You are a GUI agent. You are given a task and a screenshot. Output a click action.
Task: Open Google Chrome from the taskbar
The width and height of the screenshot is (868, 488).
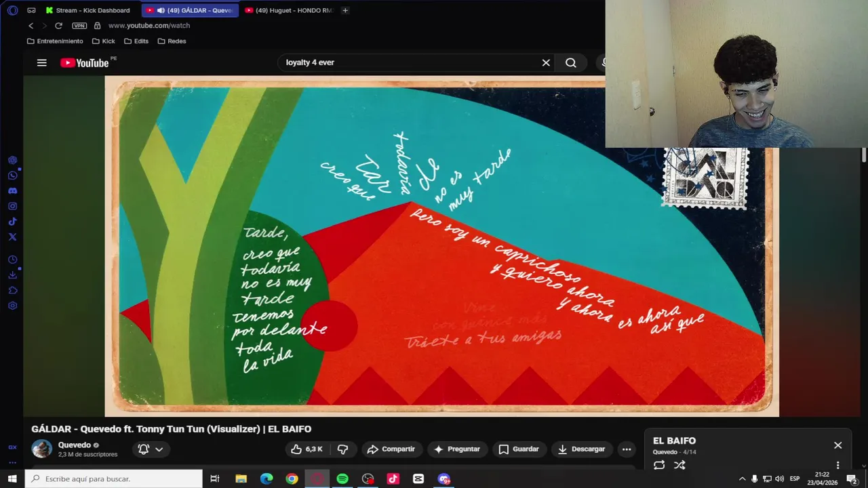click(292, 479)
